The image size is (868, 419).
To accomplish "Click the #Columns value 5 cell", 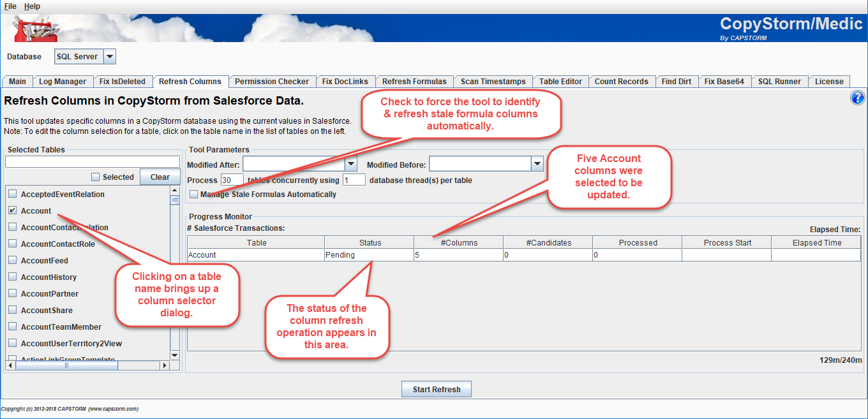I will point(459,255).
